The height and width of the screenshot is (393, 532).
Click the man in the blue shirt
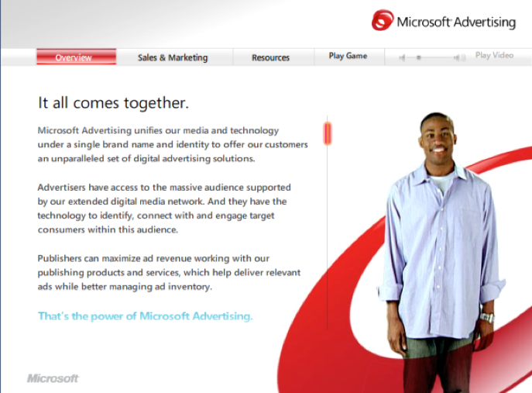pos(441,251)
